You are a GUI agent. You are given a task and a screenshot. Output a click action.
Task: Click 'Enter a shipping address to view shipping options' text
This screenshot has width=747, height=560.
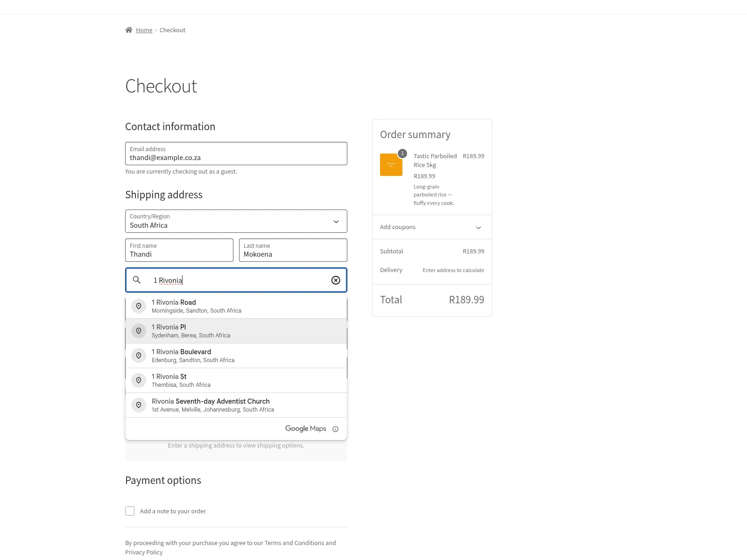[x=236, y=445]
